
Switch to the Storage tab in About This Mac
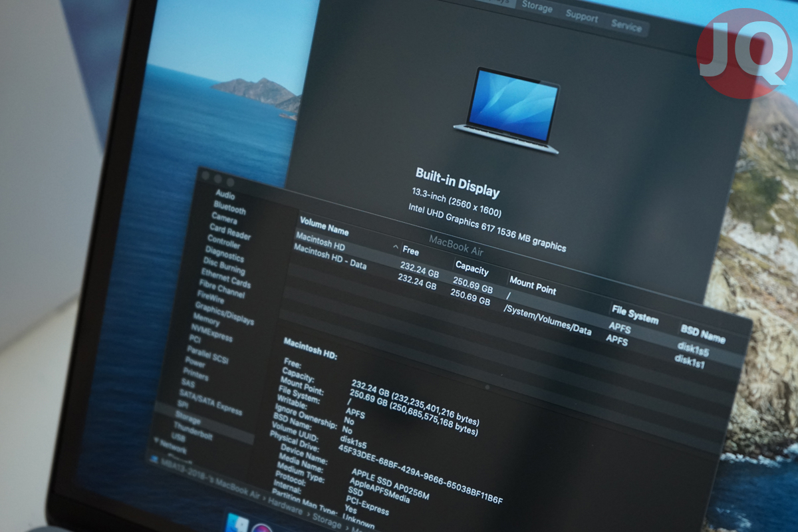click(536, 8)
